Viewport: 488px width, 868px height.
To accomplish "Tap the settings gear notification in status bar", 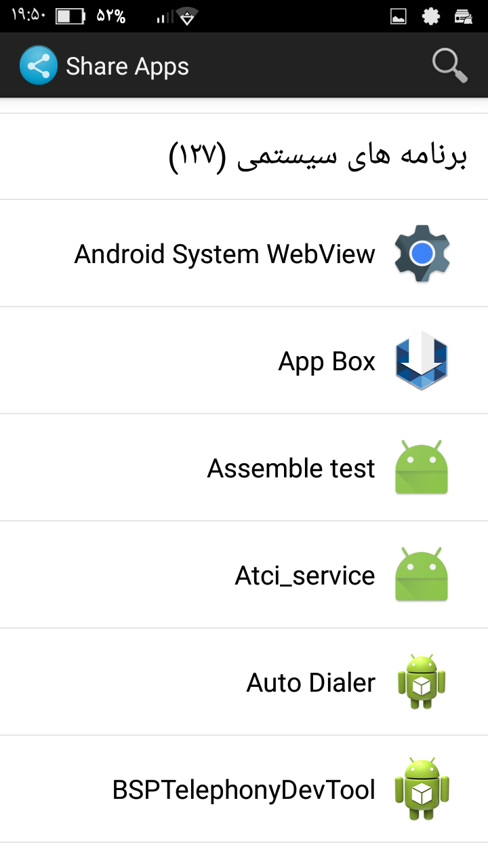I will point(431,16).
